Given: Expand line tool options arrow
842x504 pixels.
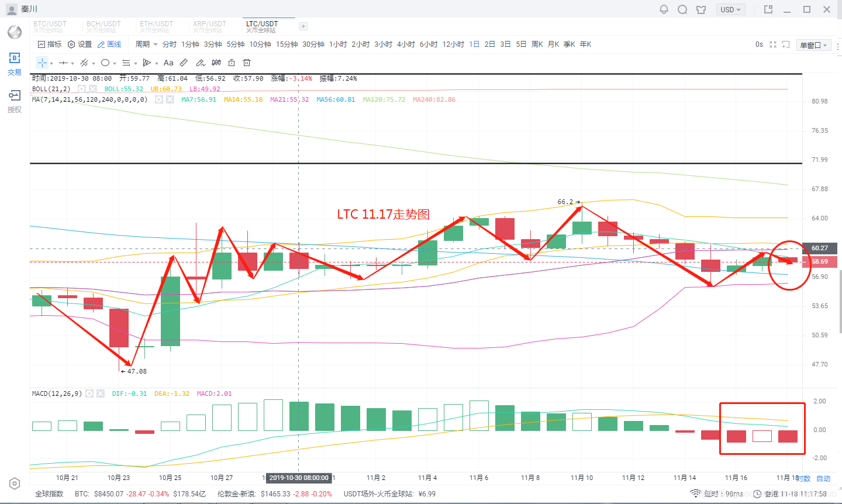Looking at the screenshot, I should [x=73, y=63].
